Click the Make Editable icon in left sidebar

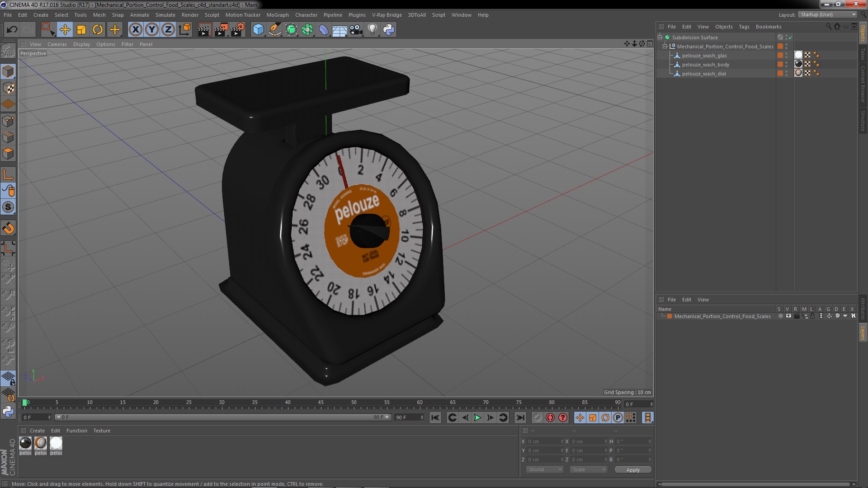[x=8, y=51]
